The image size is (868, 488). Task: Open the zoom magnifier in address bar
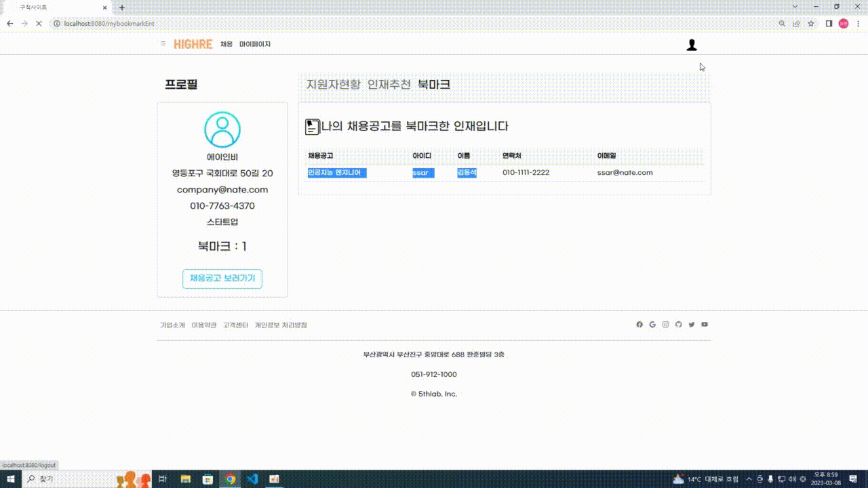(782, 23)
